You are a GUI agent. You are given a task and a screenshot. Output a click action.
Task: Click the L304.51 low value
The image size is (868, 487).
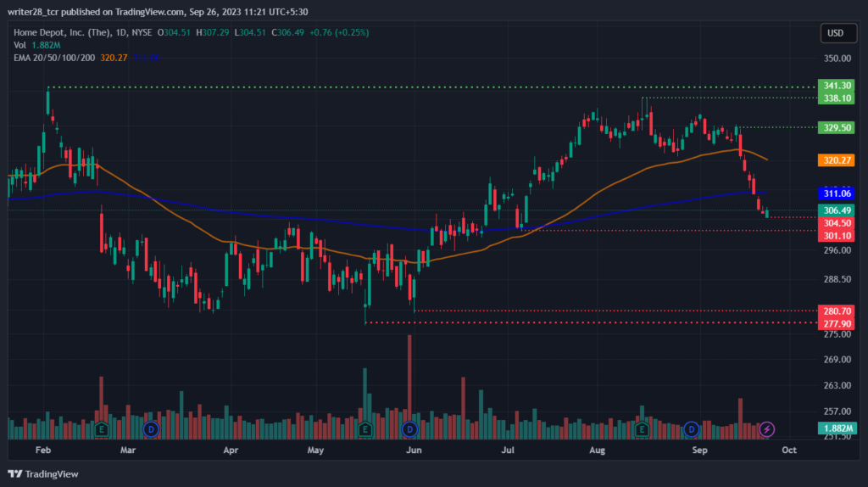250,33
